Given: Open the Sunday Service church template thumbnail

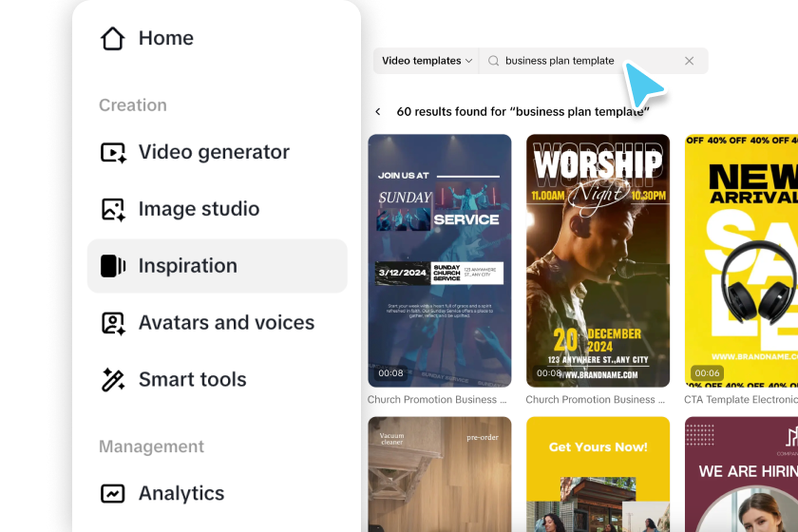Looking at the screenshot, I should [x=440, y=260].
